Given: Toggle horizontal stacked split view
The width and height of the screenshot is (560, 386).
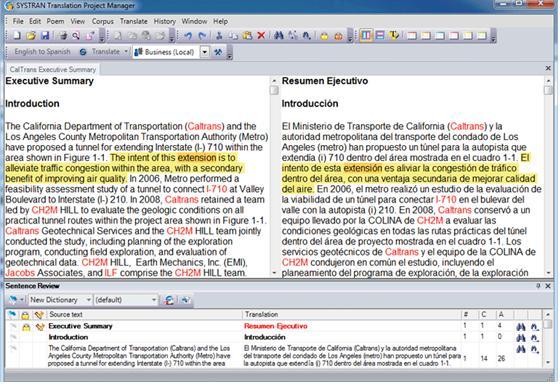Looking at the screenshot, I should click(380, 36).
